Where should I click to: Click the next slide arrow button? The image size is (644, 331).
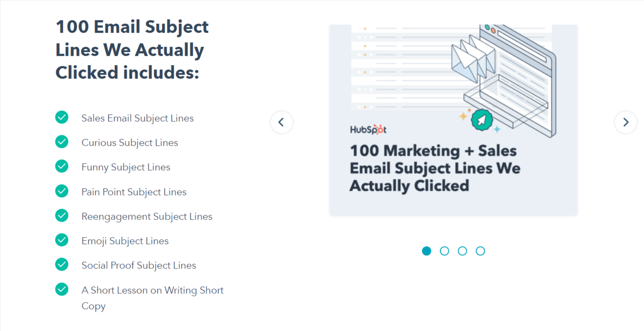click(x=626, y=122)
